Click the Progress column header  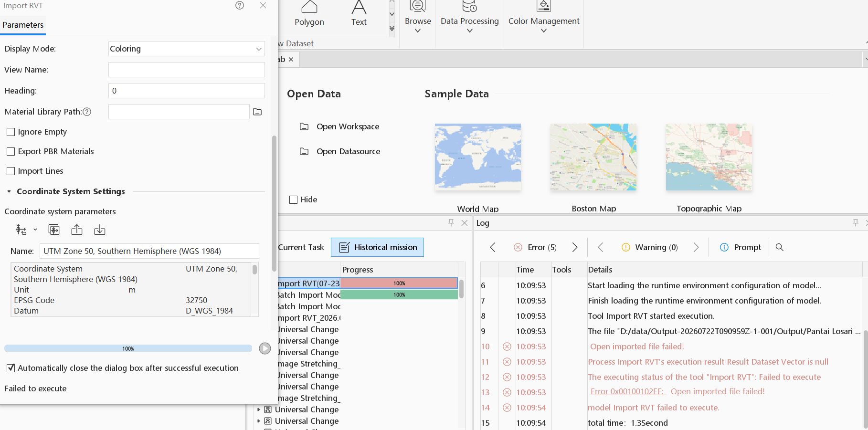pos(399,270)
